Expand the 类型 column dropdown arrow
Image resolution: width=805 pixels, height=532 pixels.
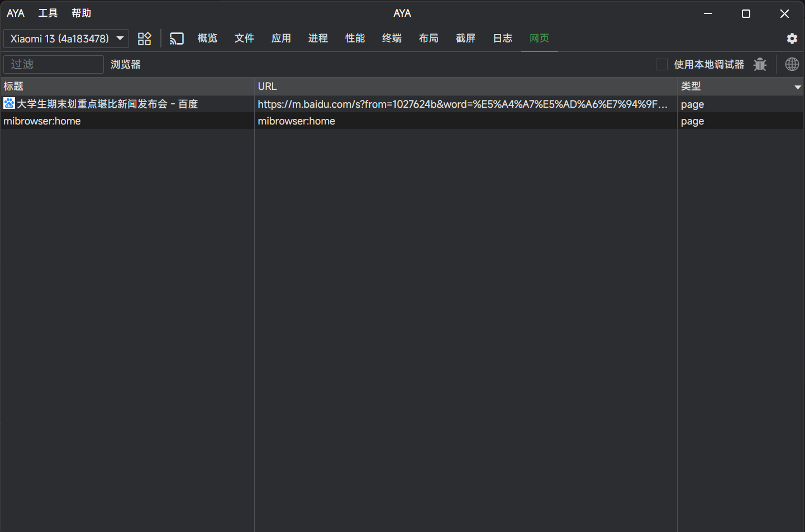click(x=797, y=87)
